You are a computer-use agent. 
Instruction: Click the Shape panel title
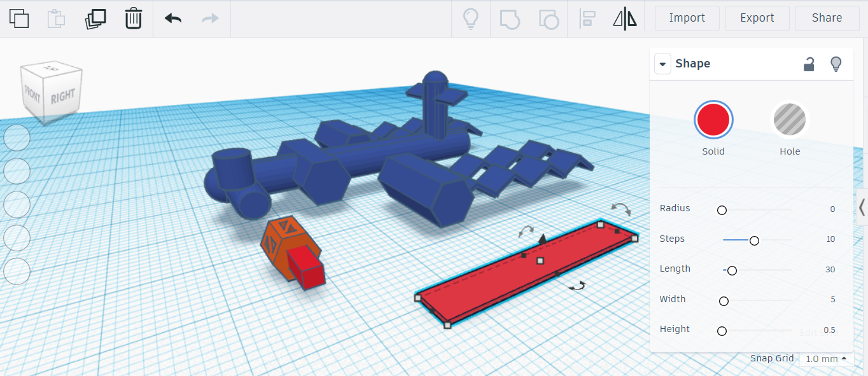[692, 64]
